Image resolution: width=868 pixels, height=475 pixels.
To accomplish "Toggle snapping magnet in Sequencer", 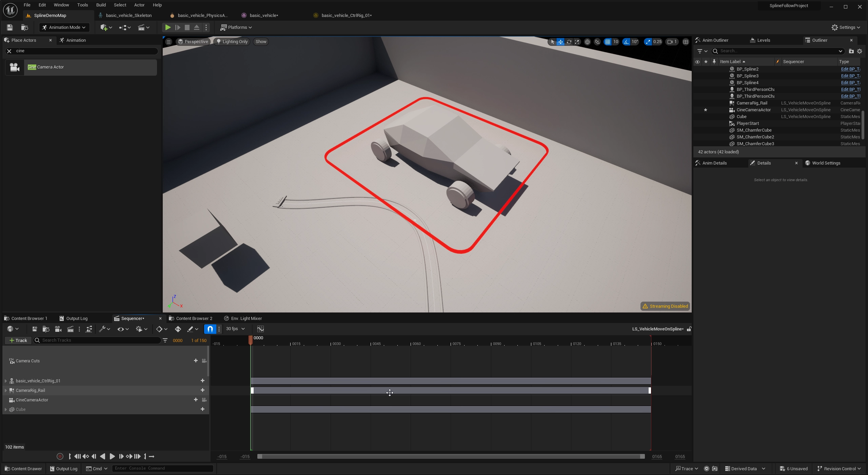I will [x=210, y=329].
